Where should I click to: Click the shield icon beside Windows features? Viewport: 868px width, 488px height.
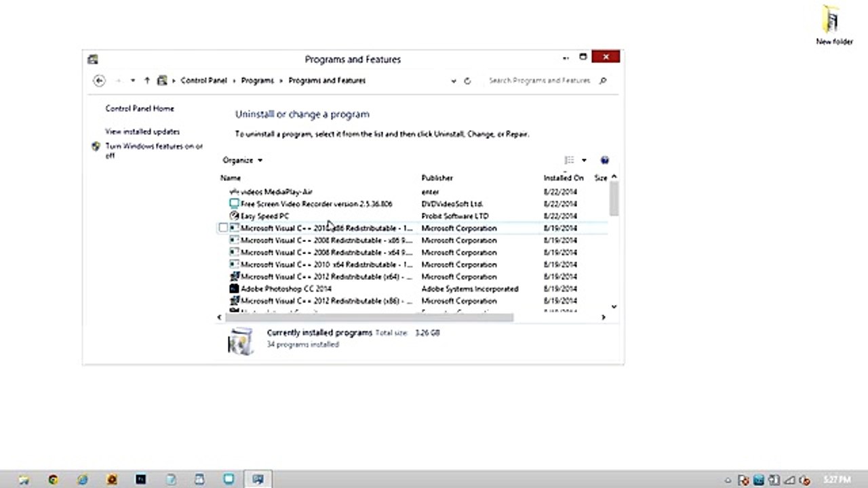tap(96, 146)
